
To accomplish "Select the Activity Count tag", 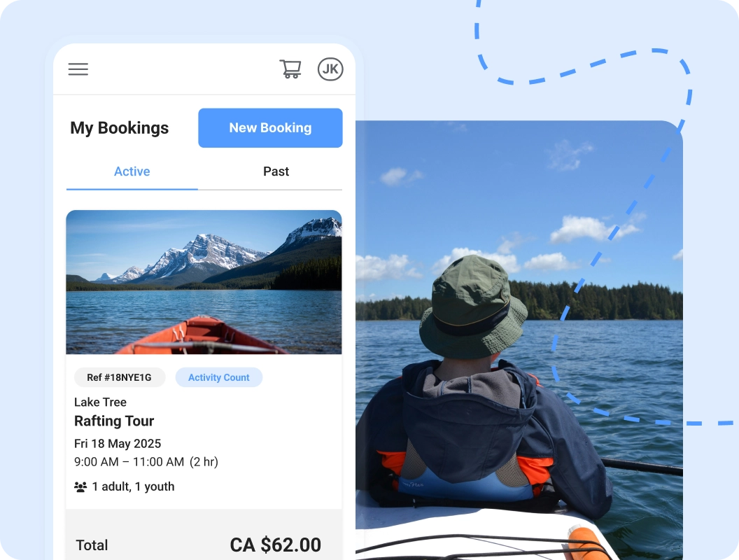I will (218, 377).
